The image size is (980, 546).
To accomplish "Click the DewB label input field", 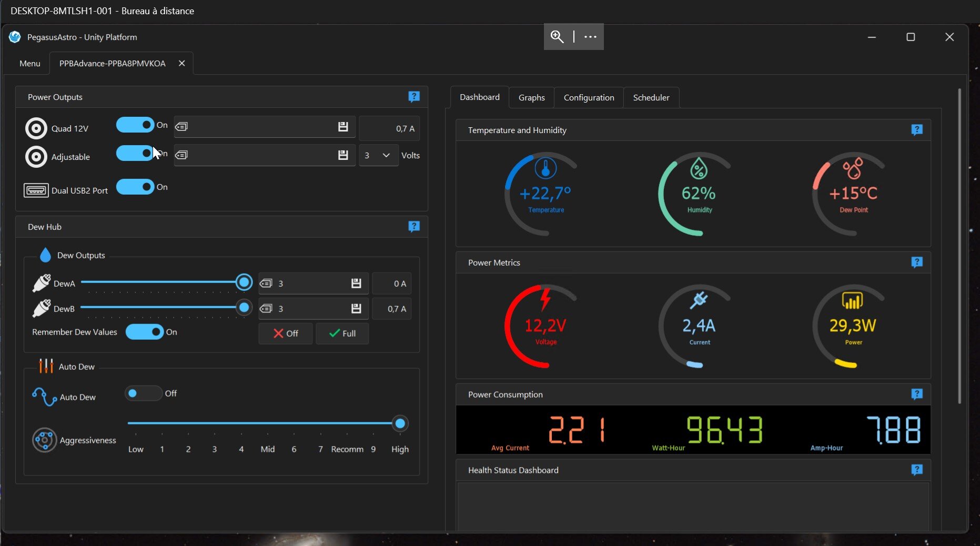I will coord(314,309).
